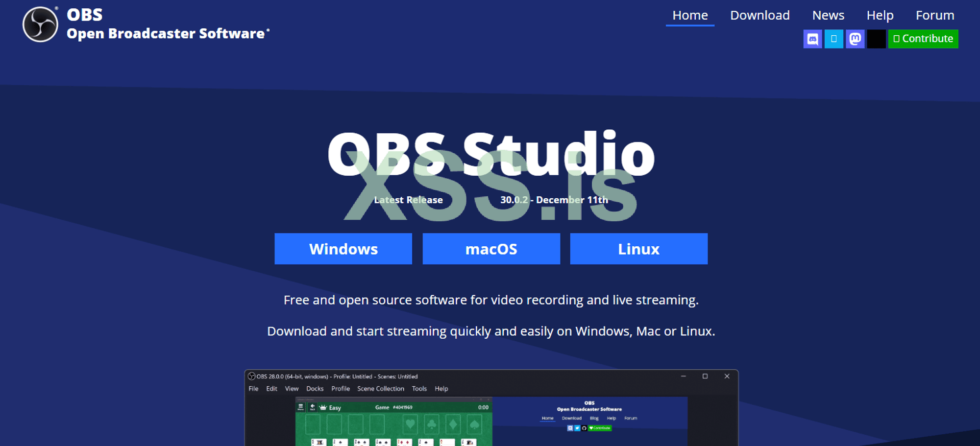Choose the macOS download button
Image resolution: width=980 pixels, height=446 pixels.
491,249
